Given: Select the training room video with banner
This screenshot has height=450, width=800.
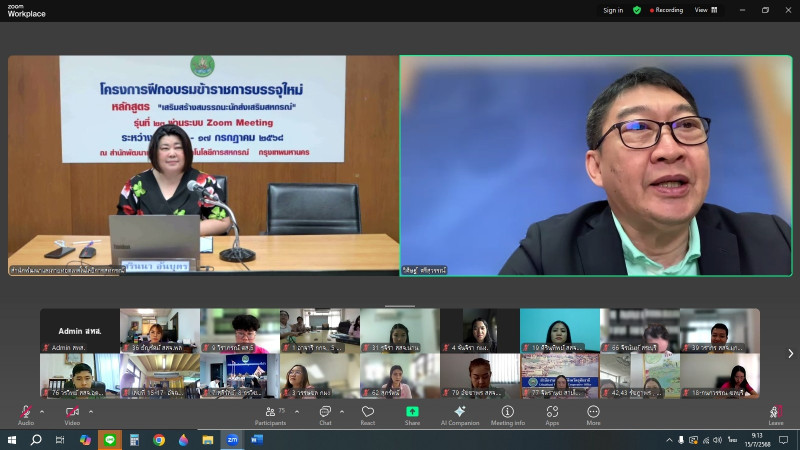Looking at the screenshot, I should coord(203,166).
